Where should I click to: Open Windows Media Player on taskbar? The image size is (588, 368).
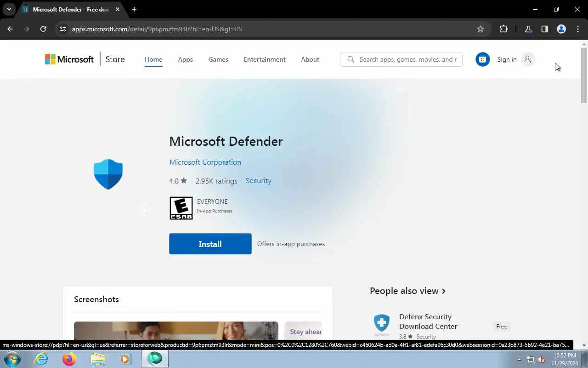pos(126,359)
